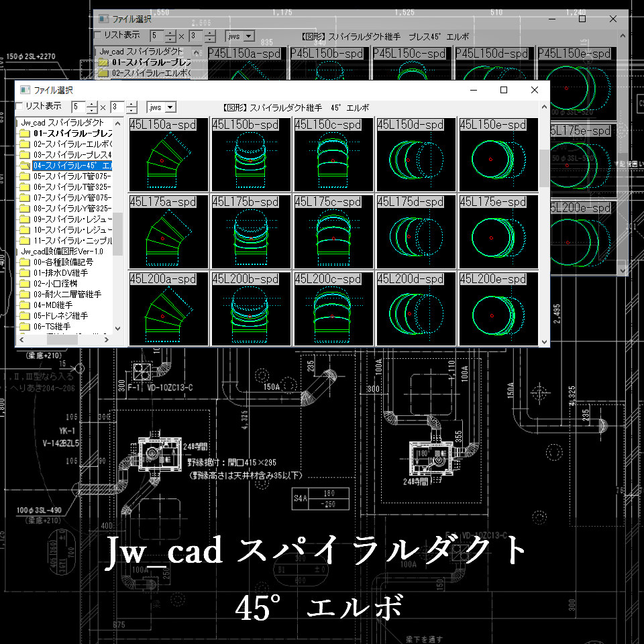Screen dimensions: 644x644
Task: Enable リスト表示 checkbox in back window
Action: [97, 36]
